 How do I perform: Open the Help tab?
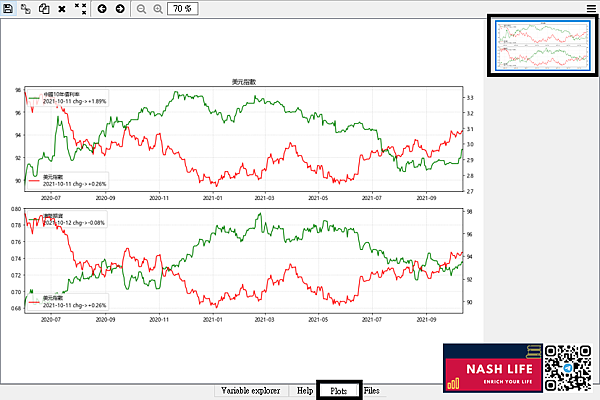click(305, 391)
